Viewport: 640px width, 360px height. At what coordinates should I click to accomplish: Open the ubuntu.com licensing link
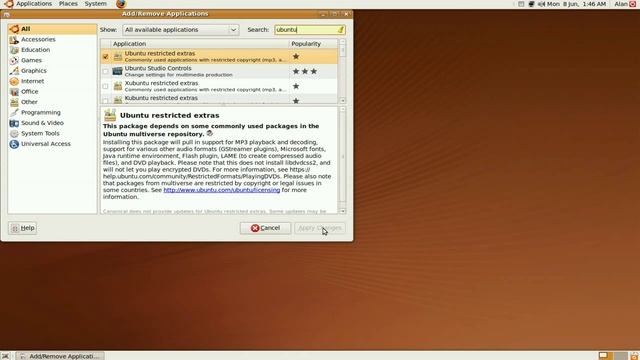pyautogui.click(x=222, y=190)
